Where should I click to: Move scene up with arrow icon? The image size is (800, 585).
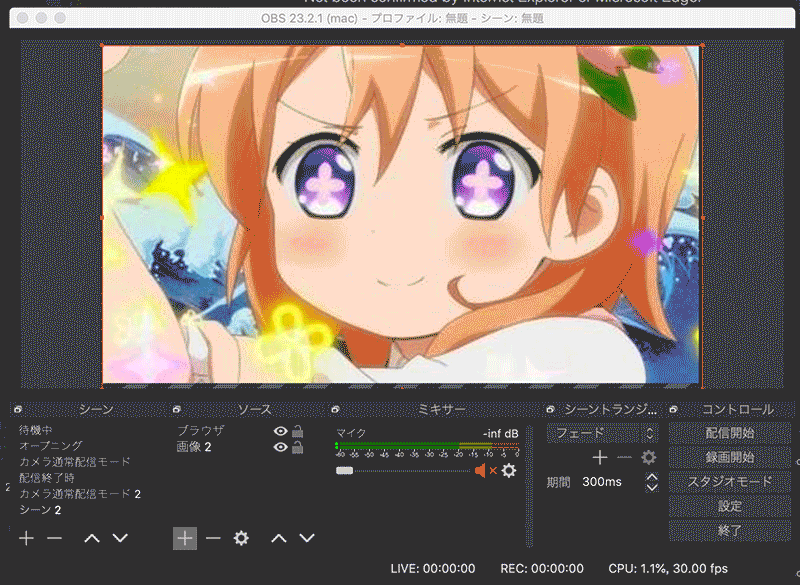click(x=92, y=538)
